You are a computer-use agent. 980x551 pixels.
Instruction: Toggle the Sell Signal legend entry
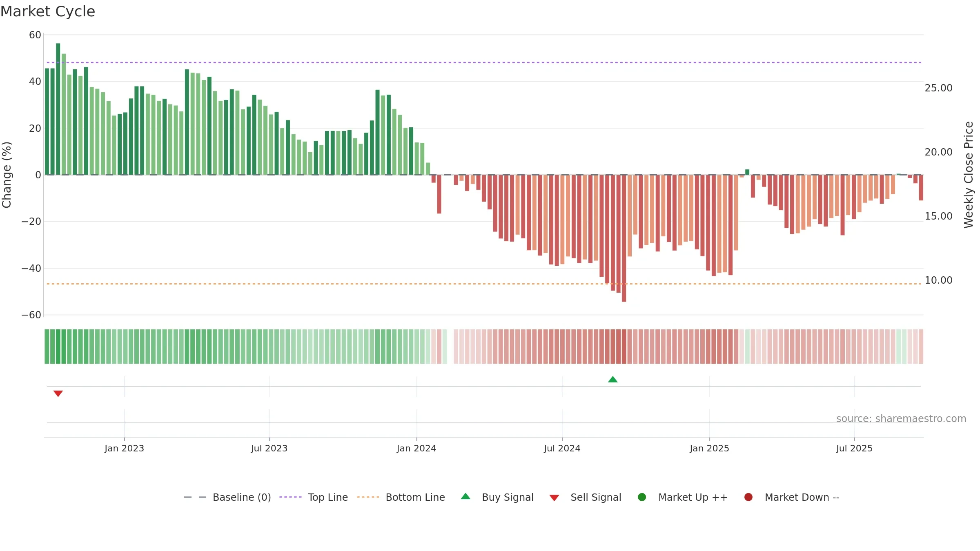coord(585,497)
